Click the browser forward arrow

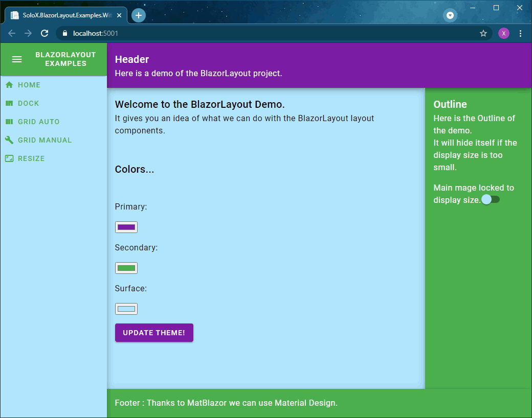click(28, 33)
